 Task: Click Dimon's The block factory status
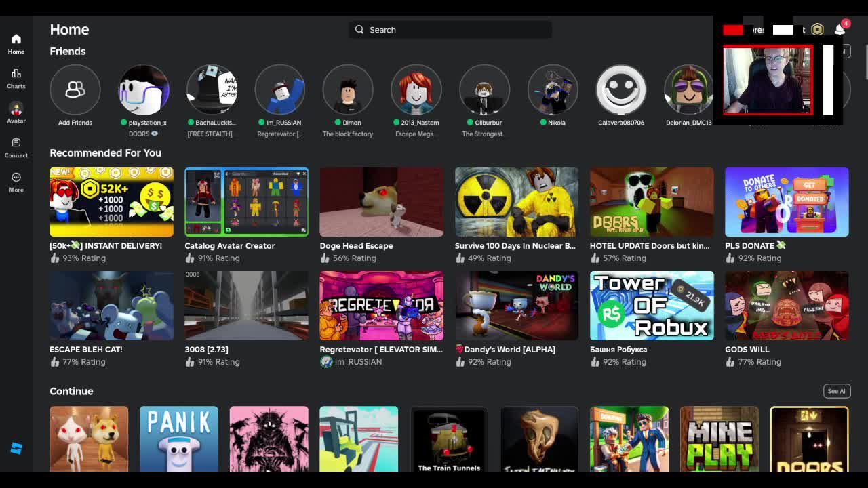tap(348, 134)
